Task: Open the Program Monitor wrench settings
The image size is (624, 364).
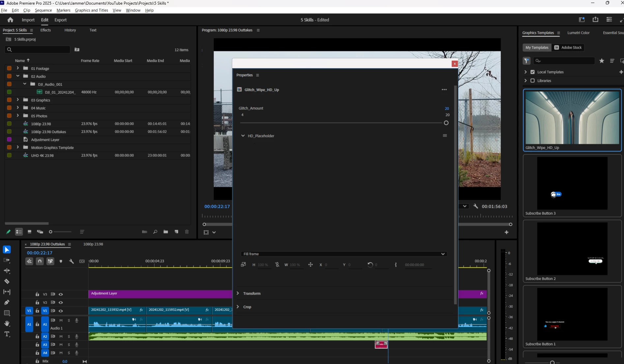Action: pos(475,206)
